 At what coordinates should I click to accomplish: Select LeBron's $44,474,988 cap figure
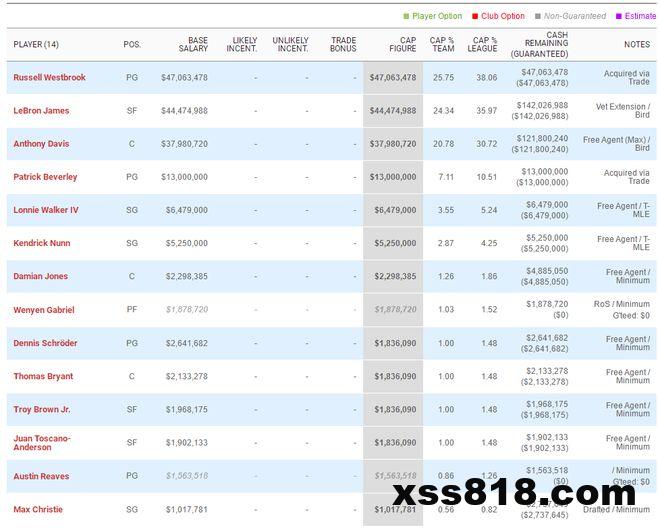pyautogui.click(x=393, y=111)
